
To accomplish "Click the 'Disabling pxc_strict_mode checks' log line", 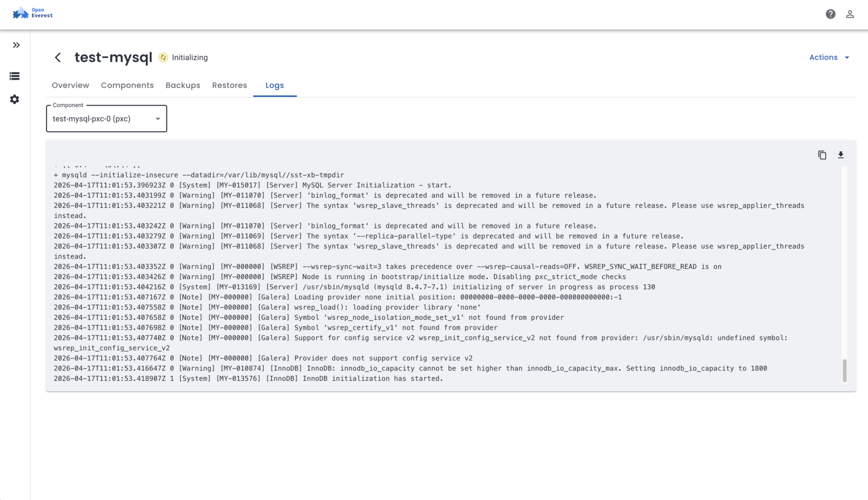I will (x=340, y=277).
